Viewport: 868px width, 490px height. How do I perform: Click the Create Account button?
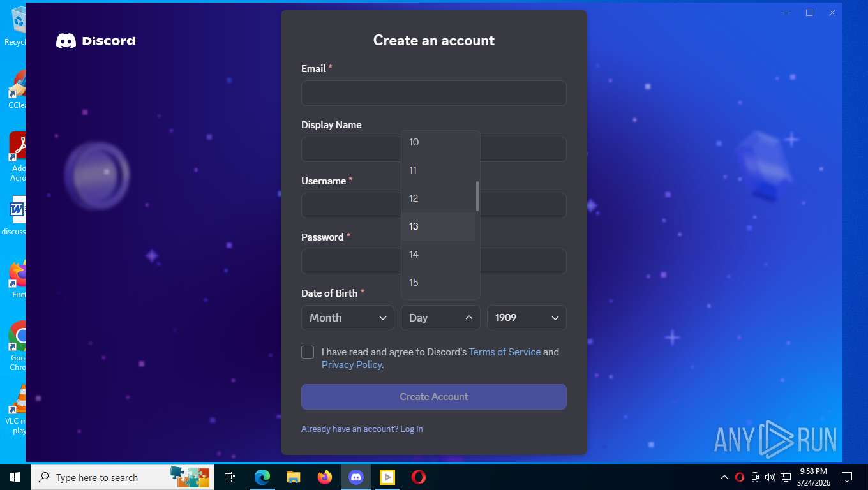(x=434, y=397)
